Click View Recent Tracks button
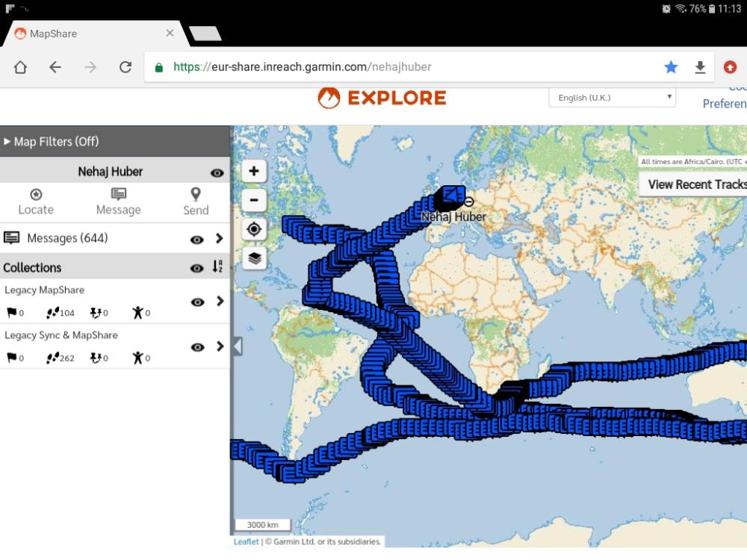 [694, 184]
